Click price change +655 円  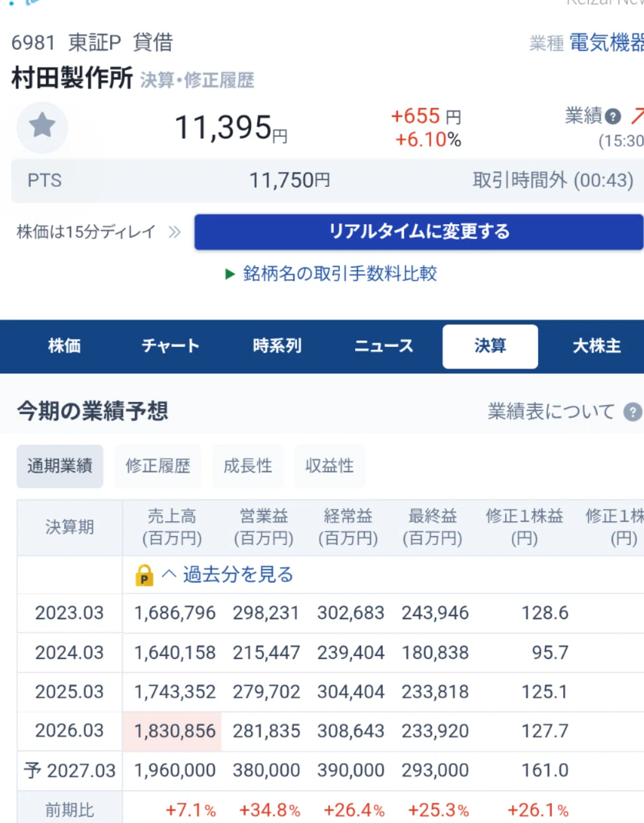(x=426, y=116)
